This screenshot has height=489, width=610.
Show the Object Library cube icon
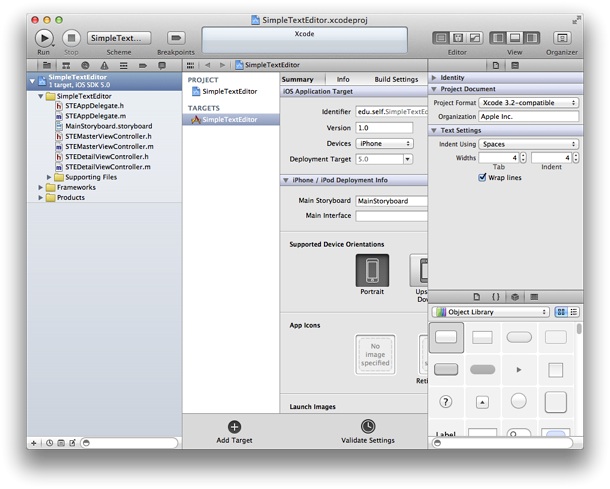514,297
